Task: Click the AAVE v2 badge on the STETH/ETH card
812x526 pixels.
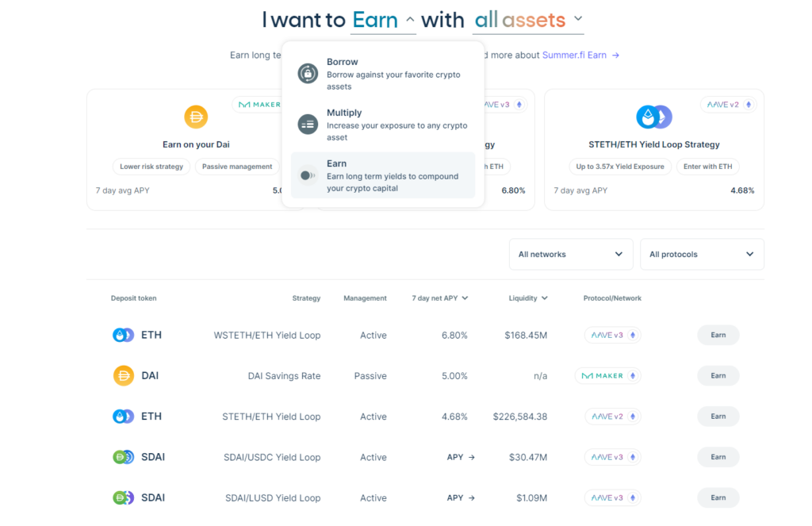Action: pos(727,104)
